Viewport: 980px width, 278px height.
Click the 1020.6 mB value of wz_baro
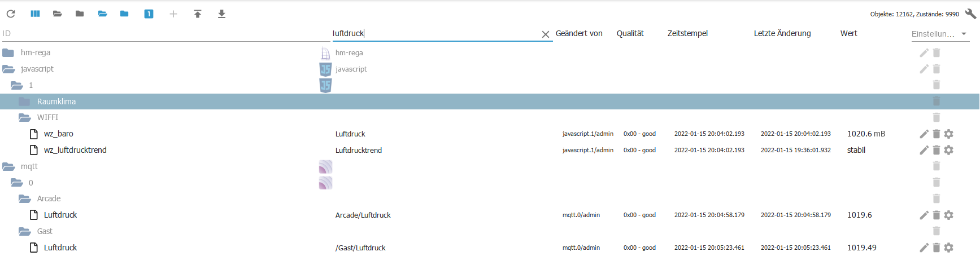(866, 134)
